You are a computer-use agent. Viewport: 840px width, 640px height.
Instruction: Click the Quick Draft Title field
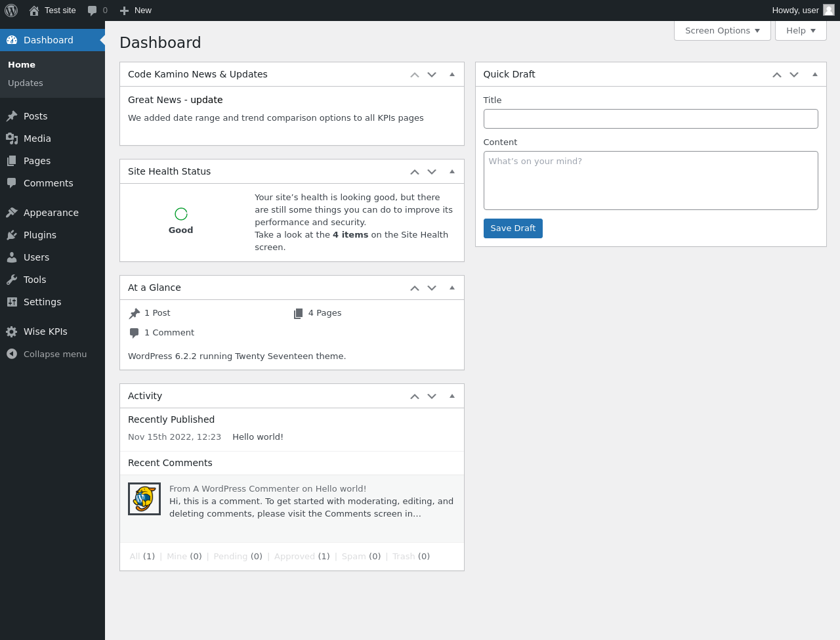(651, 119)
